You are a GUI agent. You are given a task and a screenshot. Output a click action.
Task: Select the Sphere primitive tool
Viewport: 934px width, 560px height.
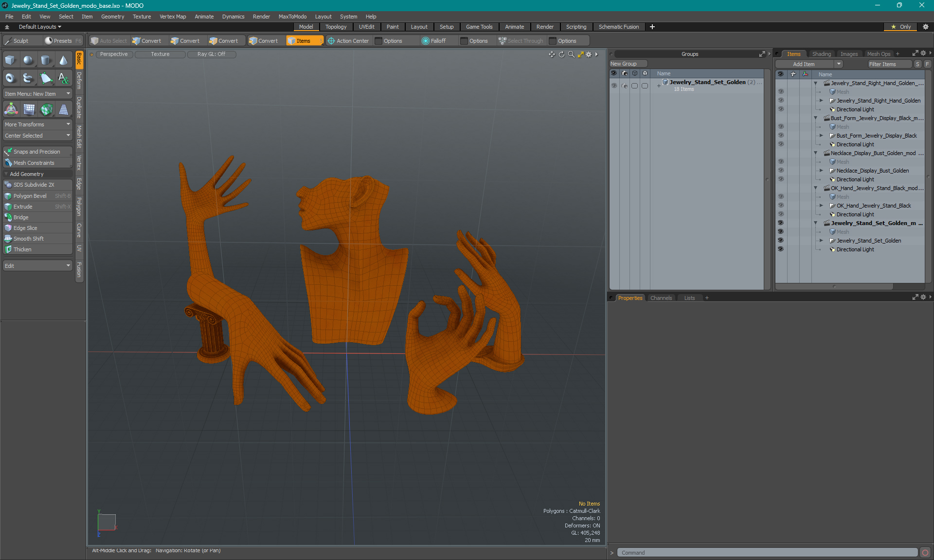(x=28, y=60)
